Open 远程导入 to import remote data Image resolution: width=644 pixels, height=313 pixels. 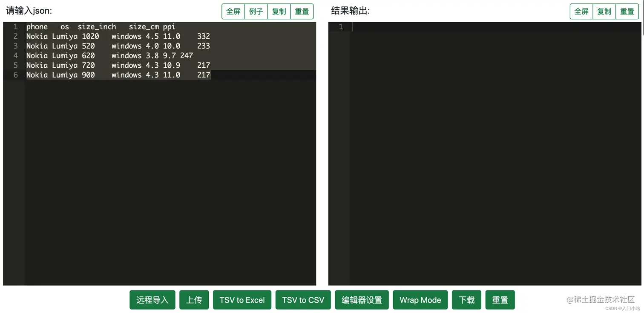point(152,300)
